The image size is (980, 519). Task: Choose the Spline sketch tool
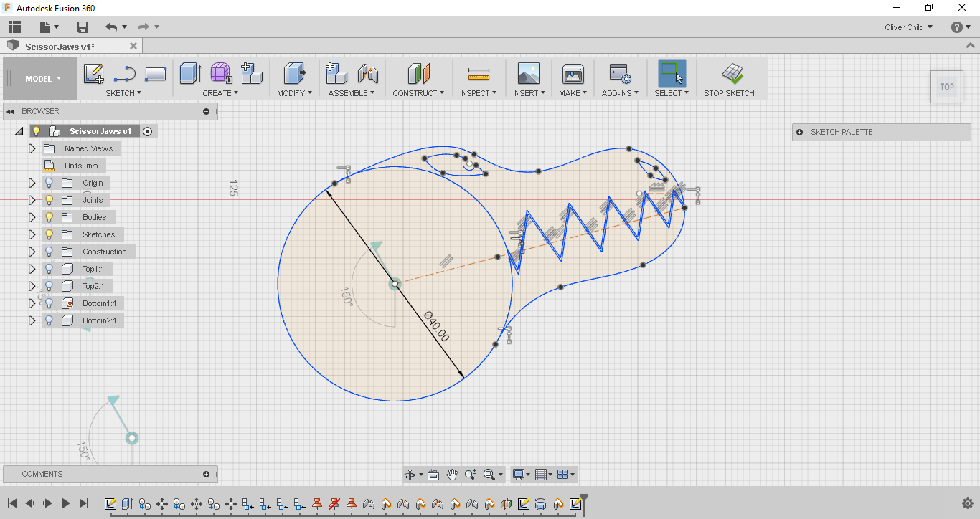[x=125, y=73]
